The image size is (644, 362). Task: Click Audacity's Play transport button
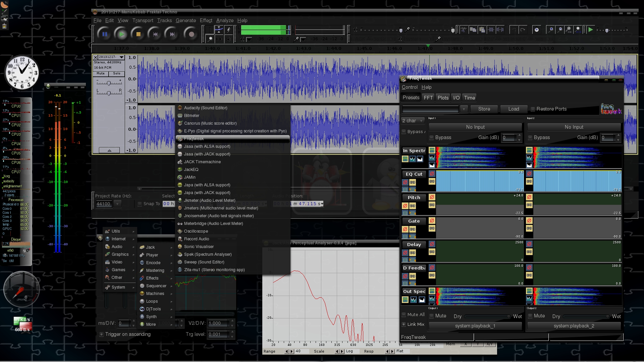coord(121,34)
